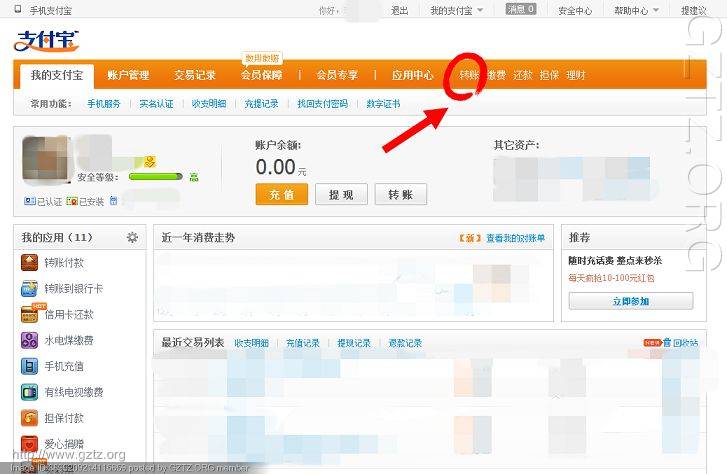Screen dimensions: 727x474
Task: Click the 还款 shortcut in the orange bar
Action: click(x=523, y=75)
